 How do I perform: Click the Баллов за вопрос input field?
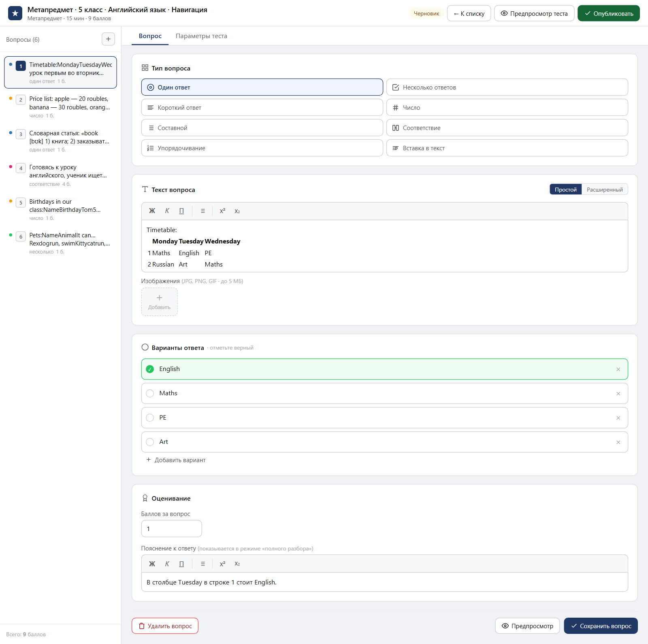pyautogui.click(x=171, y=529)
